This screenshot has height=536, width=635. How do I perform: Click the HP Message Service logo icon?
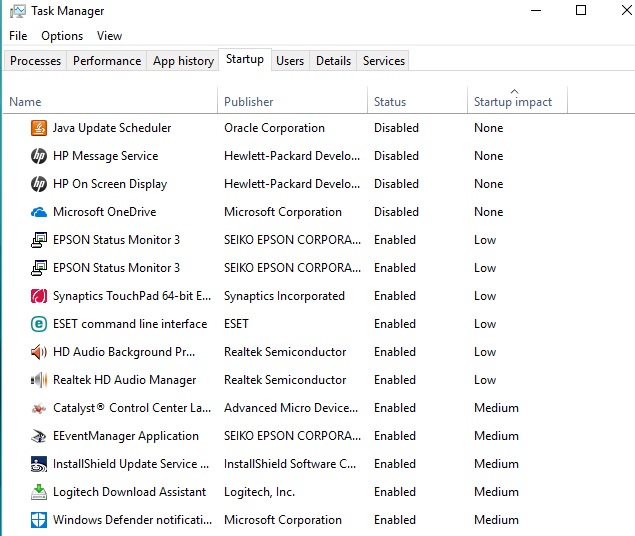(39, 156)
